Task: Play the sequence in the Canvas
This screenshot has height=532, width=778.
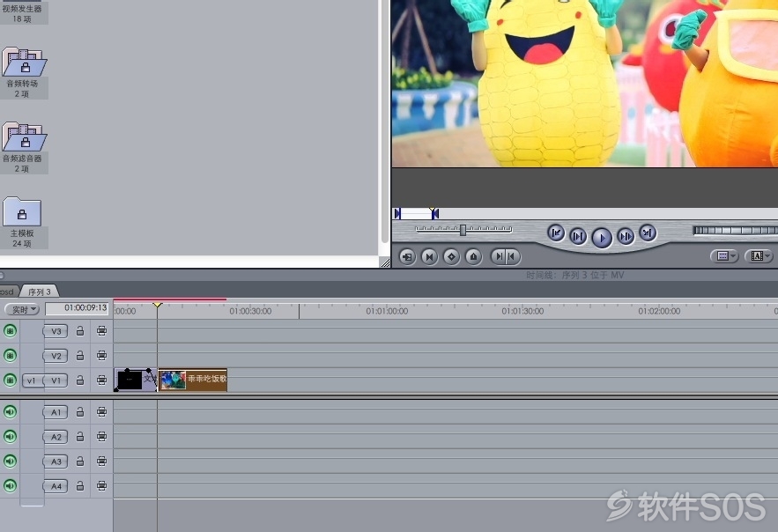Action: pyautogui.click(x=602, y=238)
